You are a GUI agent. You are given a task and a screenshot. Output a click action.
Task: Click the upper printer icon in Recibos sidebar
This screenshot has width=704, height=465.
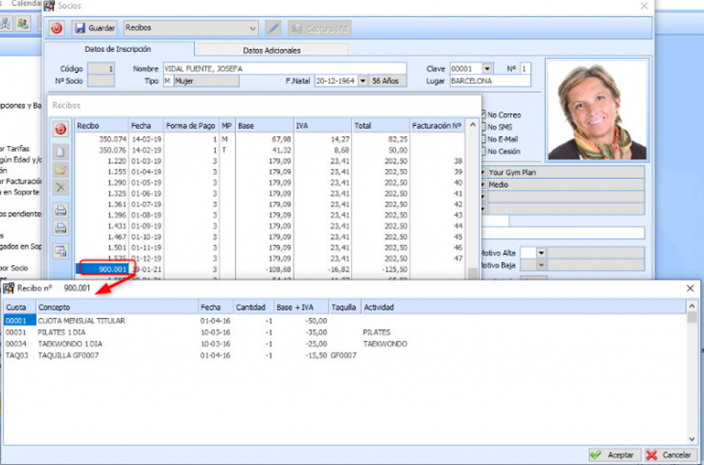60,210
